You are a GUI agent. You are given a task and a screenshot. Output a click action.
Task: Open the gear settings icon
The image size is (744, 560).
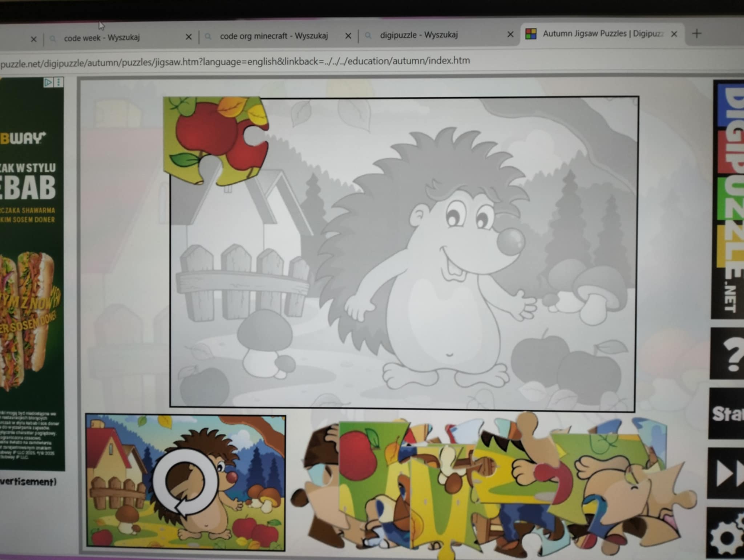tap(727, 537)
